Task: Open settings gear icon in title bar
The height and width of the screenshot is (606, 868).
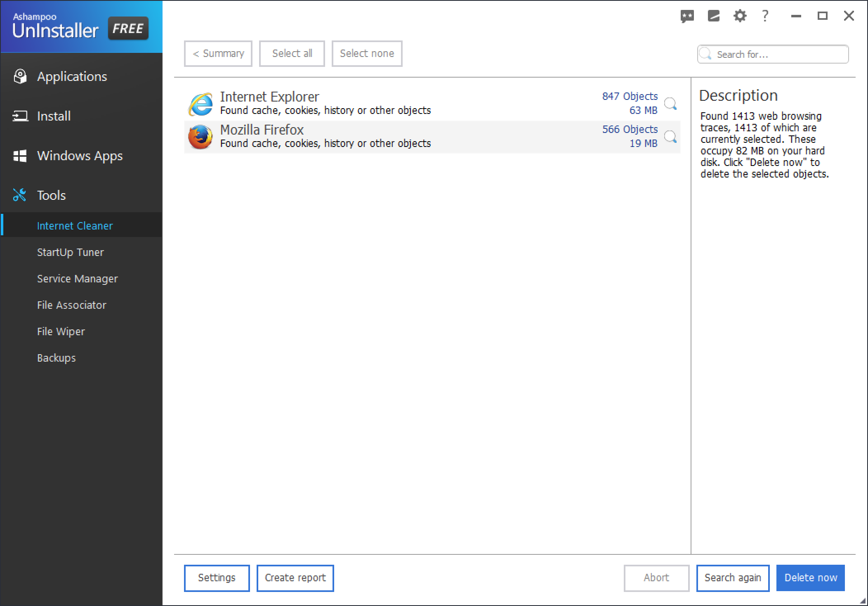Action: (740, 16)
